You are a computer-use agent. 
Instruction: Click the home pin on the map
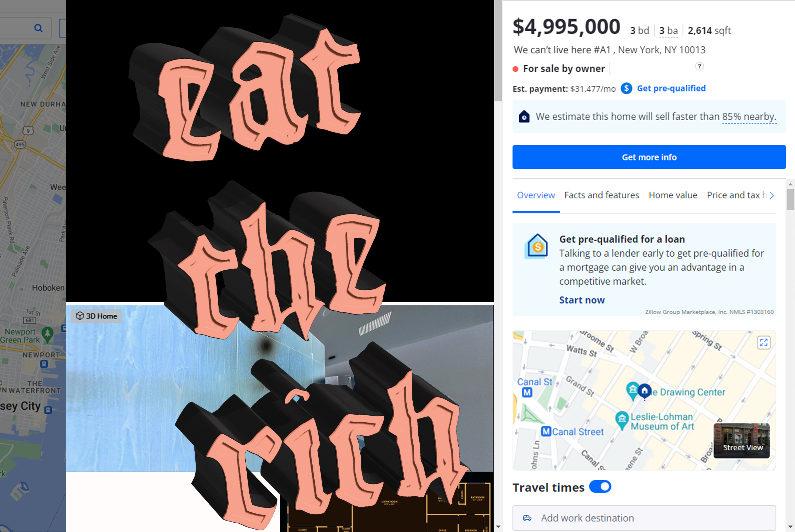tap(644, 391)
